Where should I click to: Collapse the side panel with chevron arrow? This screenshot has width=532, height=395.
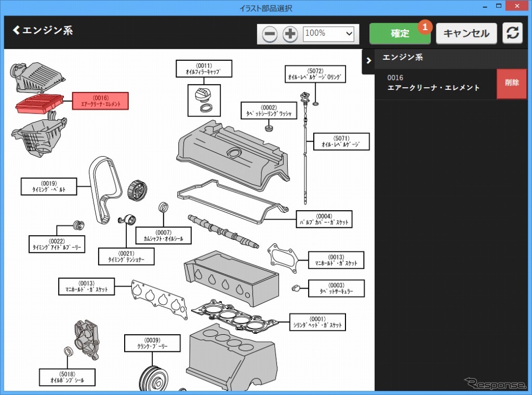coord(368,61)
